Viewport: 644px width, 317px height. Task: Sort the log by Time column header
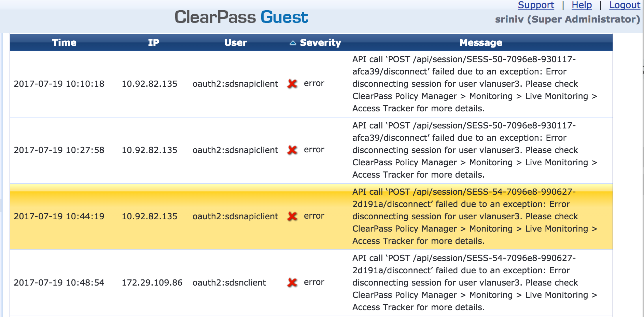(x=64, y=43)
